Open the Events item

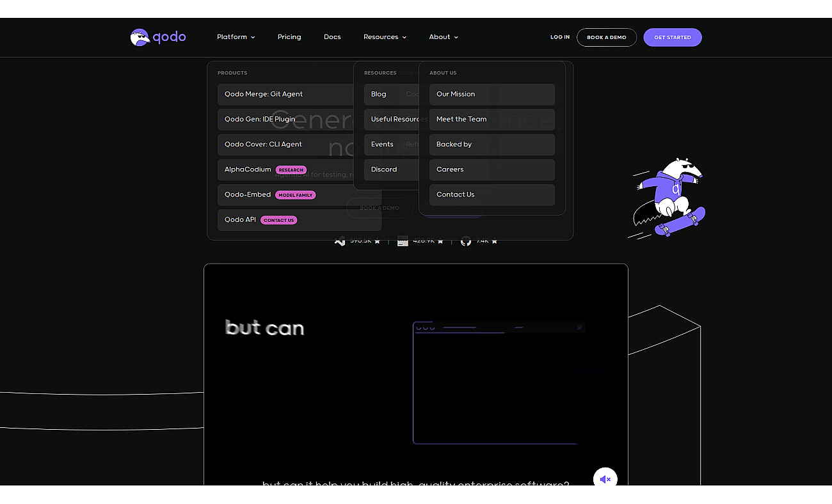point(392,145)
